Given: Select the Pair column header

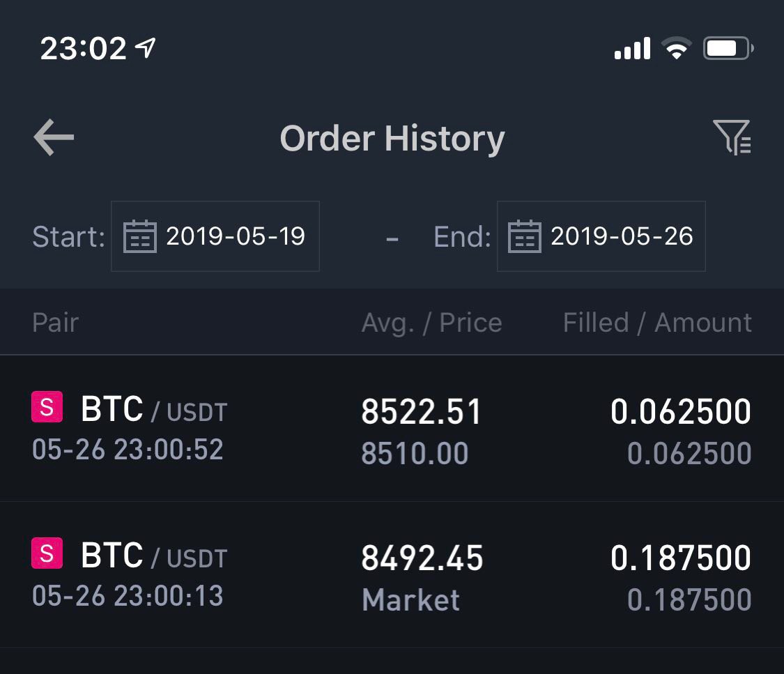Looking at the screenshot, I should (x=56, y=323).
